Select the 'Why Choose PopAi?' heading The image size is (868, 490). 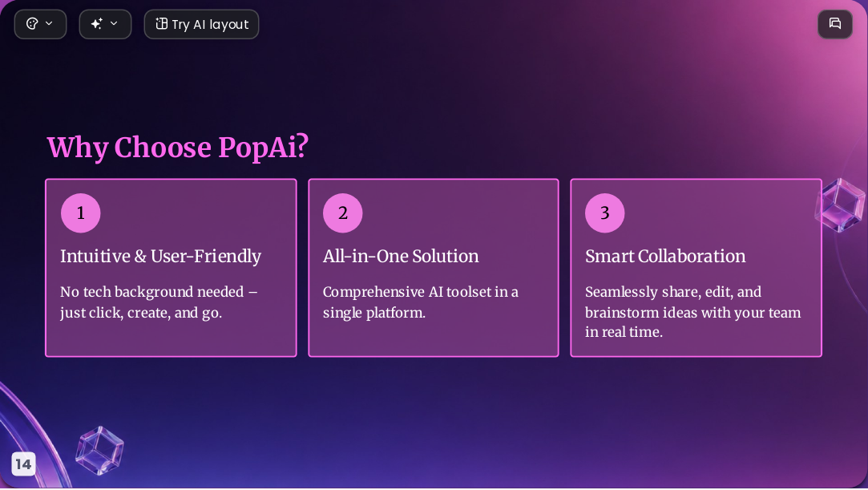point(178,148)
